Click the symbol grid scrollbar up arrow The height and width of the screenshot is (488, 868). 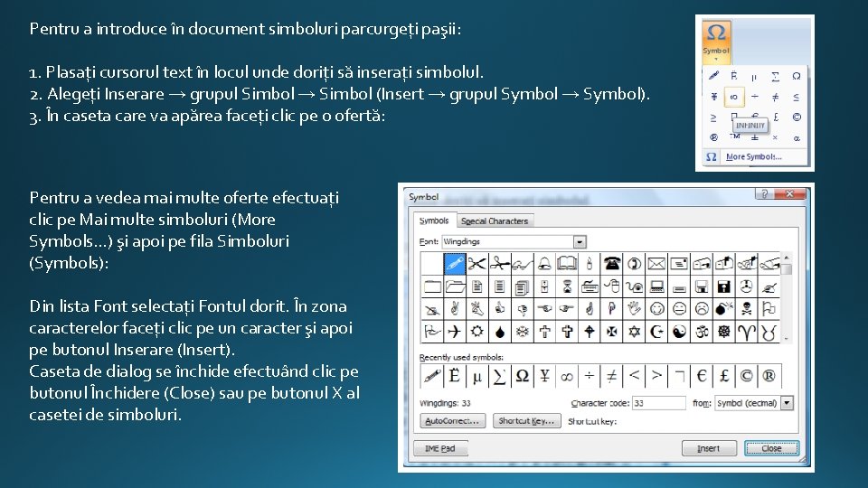click(787, 258)
